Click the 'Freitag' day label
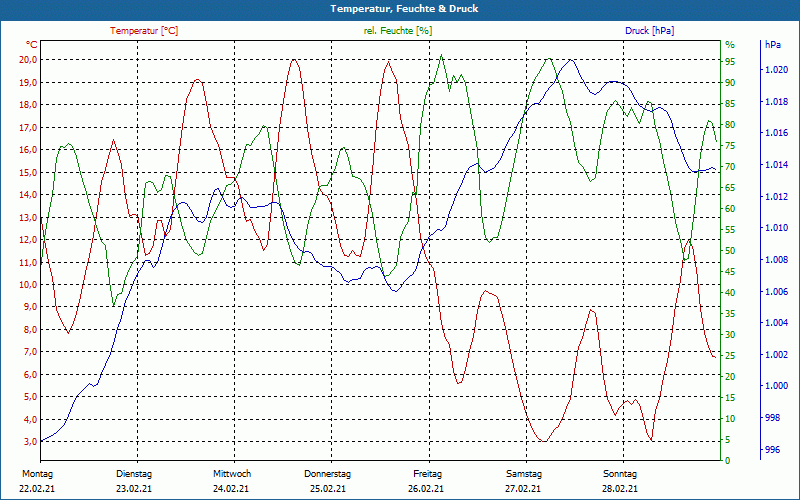Screen dimensions: 800x500 (428, 474)
